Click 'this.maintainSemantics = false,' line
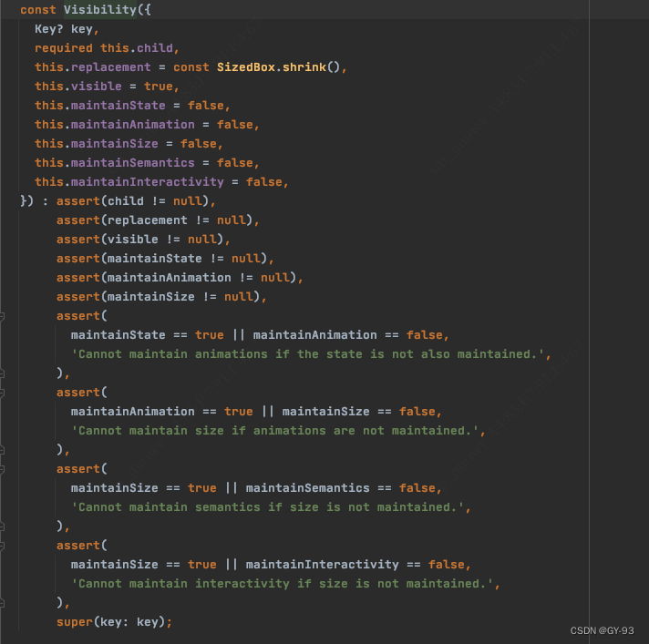 pos(147,162)
